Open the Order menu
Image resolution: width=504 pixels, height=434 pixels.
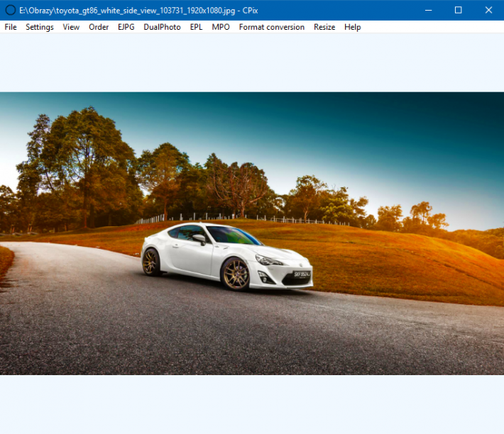[x=99, y=27]
